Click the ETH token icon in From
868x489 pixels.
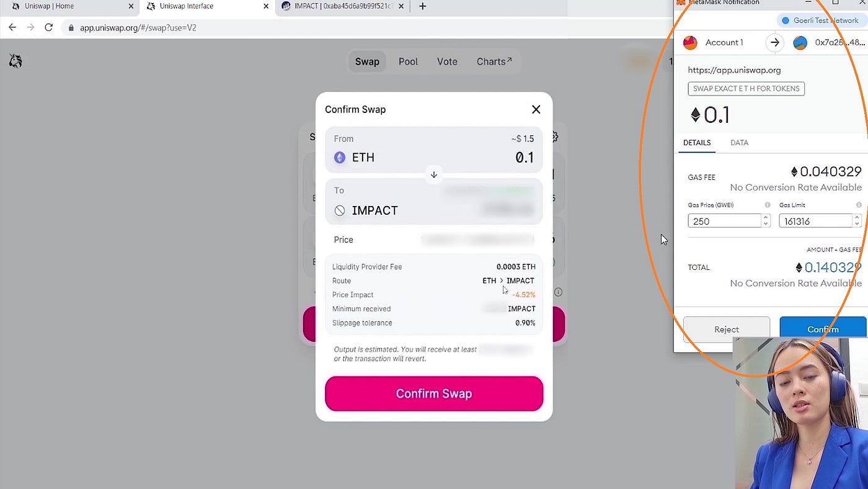340,158
